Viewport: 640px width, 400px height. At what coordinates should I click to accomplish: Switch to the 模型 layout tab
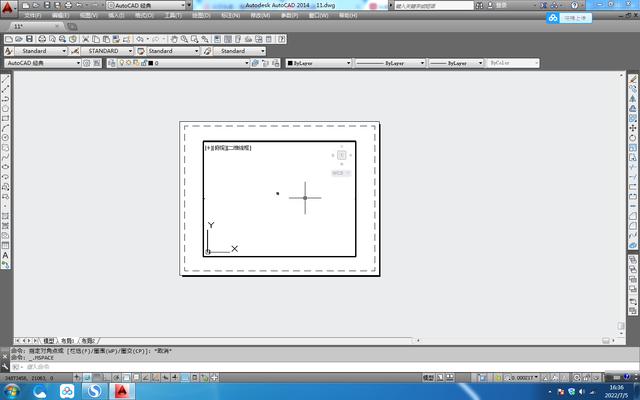tap(49, 340)
